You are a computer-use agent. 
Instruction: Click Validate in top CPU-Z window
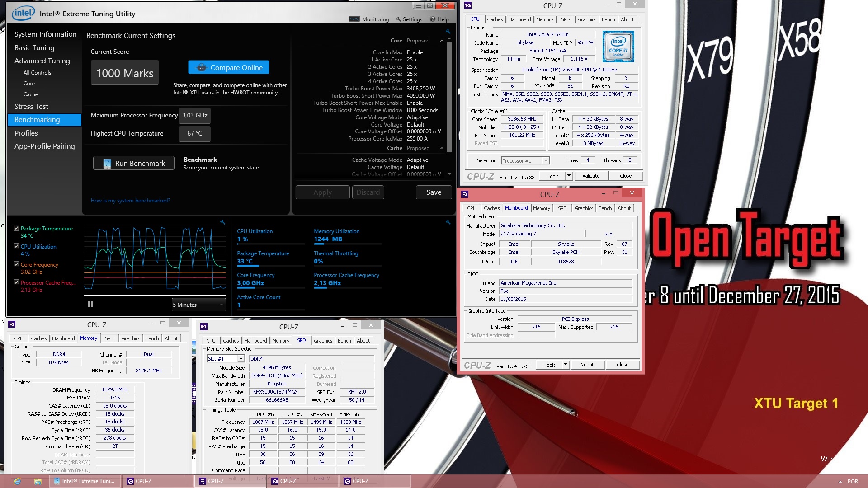591,176
